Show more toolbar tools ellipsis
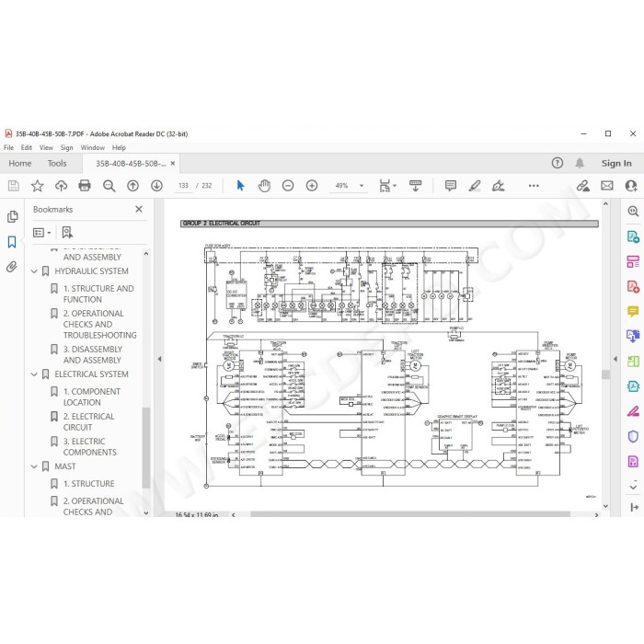 pos(534,186)
